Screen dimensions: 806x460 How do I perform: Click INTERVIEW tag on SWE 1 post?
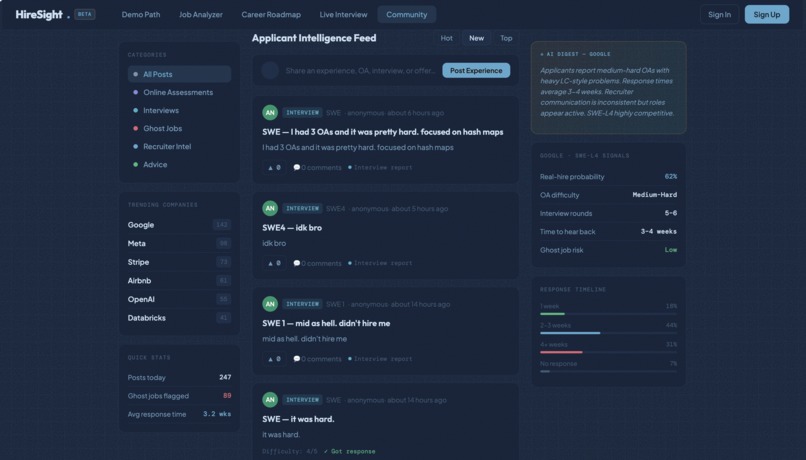302,304
